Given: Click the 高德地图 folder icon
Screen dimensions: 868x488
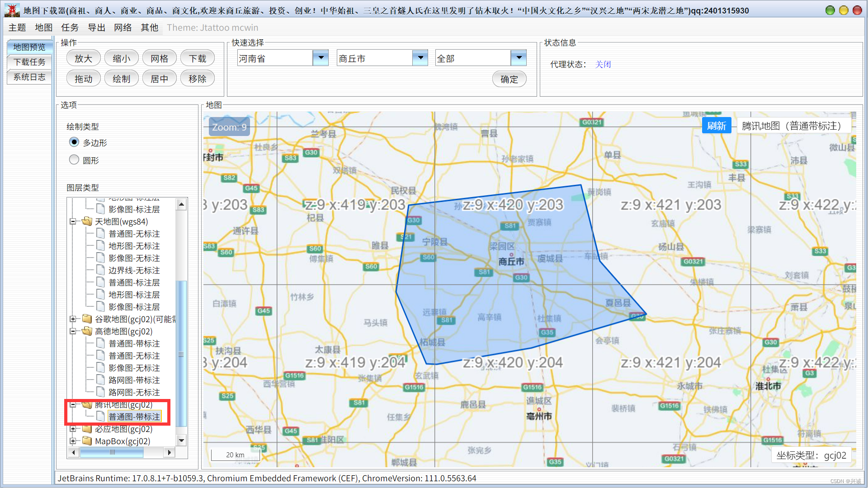Looking at the screenshot, I should pyautogui.click(x=87, y=331).
